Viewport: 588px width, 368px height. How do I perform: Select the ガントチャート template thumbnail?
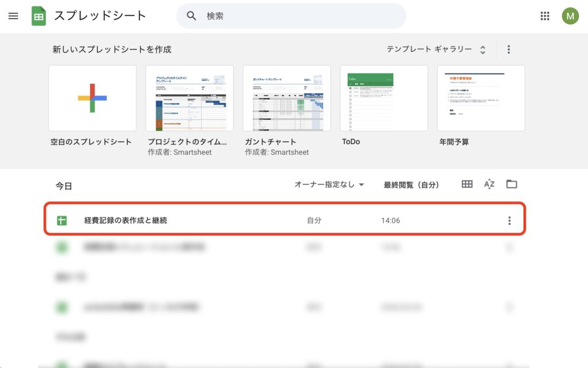pos(287,98)
